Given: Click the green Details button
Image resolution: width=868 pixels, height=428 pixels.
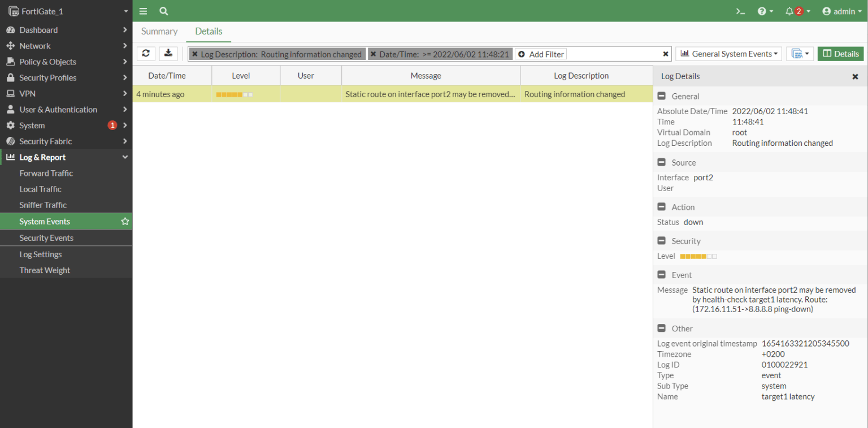Looking at the screenshot, I should coord(840,54).
